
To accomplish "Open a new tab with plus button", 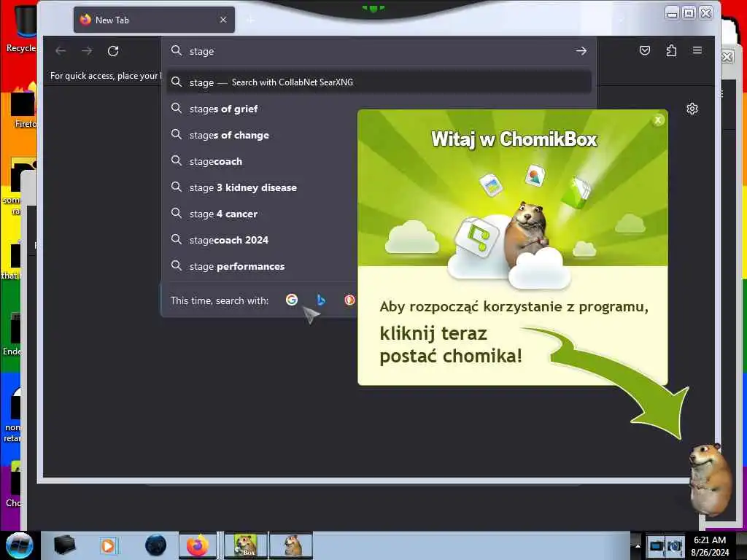I will [x=250, y=20].
